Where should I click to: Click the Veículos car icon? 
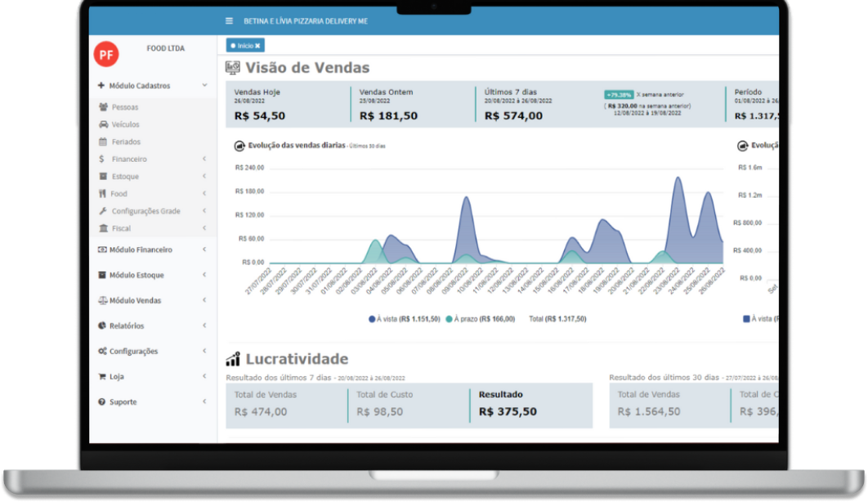[x=104, y=124]
